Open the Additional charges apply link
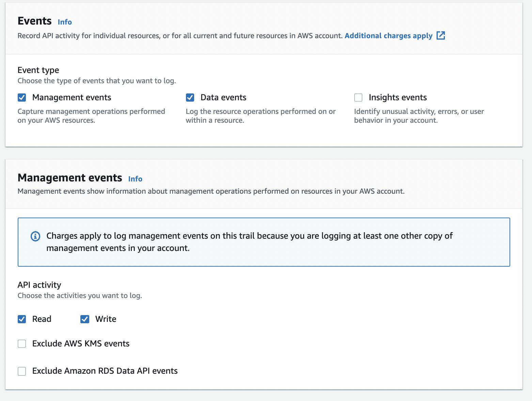This screenshot has height=401, width=532. click(388, 35)
